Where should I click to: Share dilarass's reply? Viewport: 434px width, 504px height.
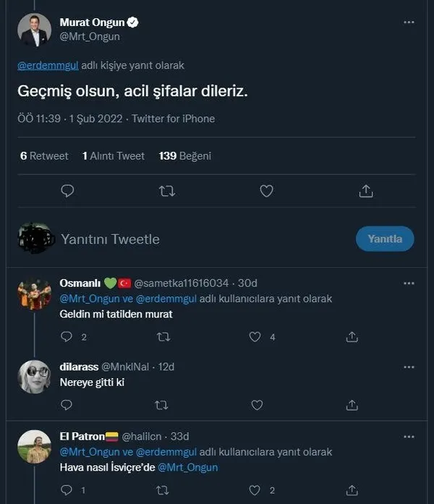coord(352,405)
